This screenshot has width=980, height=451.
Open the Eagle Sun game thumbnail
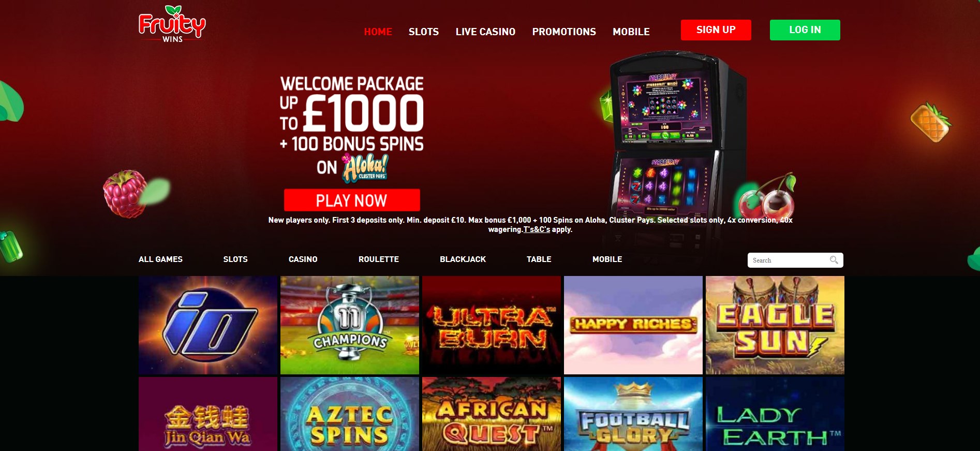(x=775, y=325)
